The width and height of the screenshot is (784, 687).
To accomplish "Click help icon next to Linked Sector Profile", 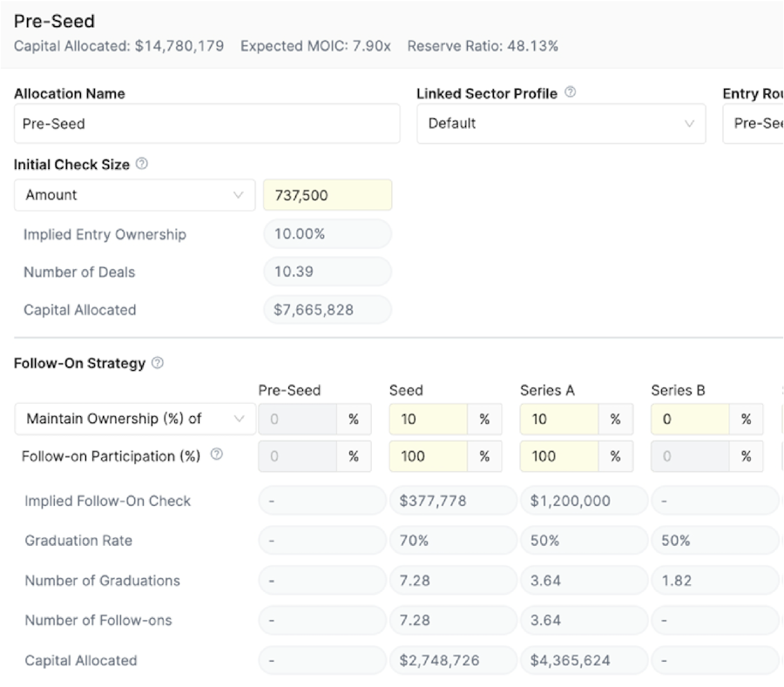I will click(570, 92).
